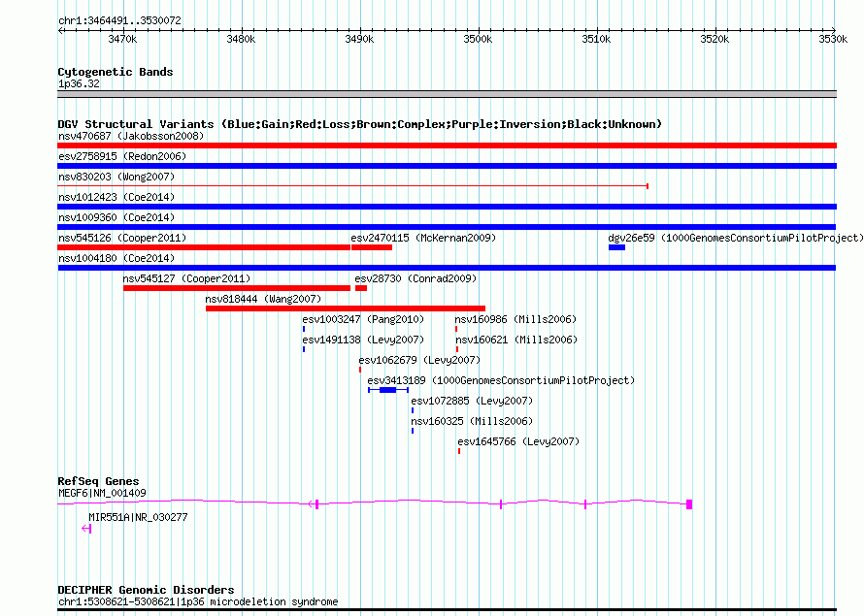Click the thin red nsv830203 Wong2007 line
The height and width of the screenshot is (616, 864).
point(352,186)
